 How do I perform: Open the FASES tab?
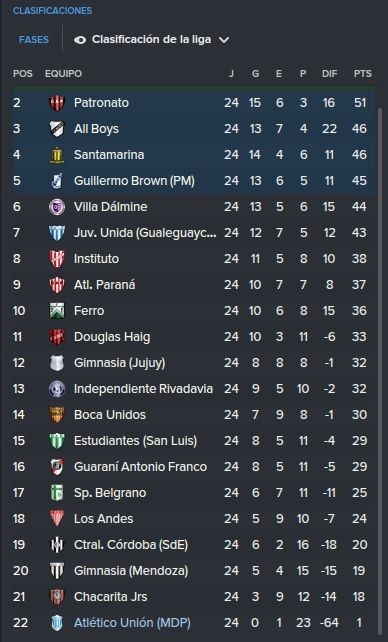coord(34,40)
